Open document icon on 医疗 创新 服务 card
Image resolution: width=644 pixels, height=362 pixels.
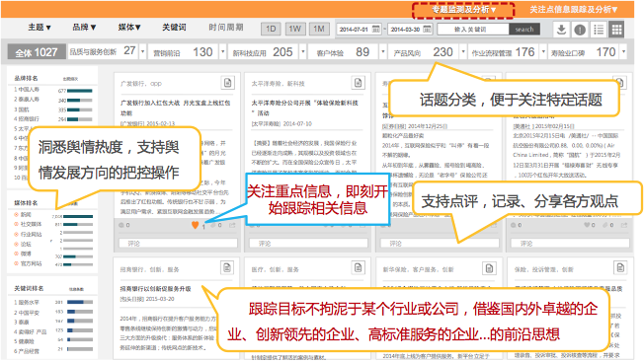(359, 268)
